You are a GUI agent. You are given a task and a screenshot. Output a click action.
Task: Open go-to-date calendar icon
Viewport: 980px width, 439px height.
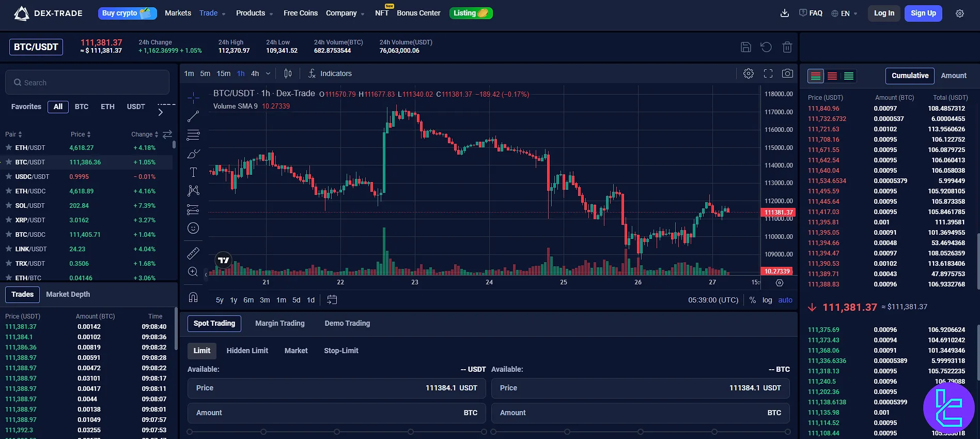point(332,300)
